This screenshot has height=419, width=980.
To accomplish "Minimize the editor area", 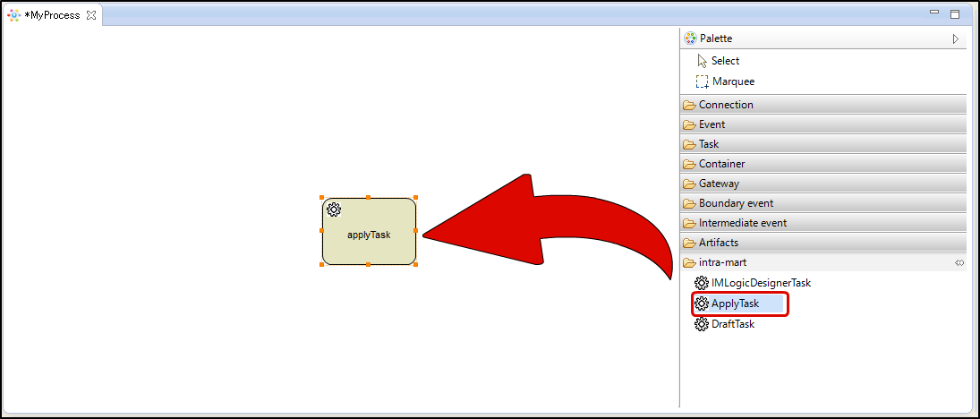I will [x=934, y=13].
